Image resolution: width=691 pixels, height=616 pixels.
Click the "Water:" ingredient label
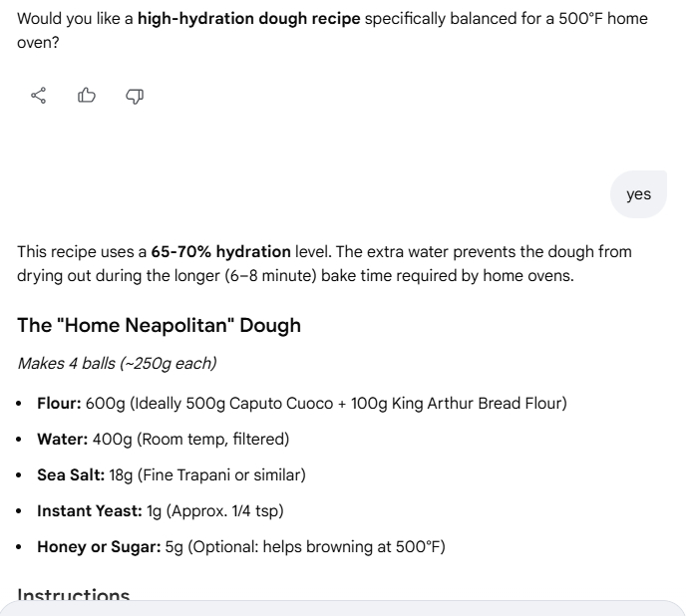click(x=62, y=439)
